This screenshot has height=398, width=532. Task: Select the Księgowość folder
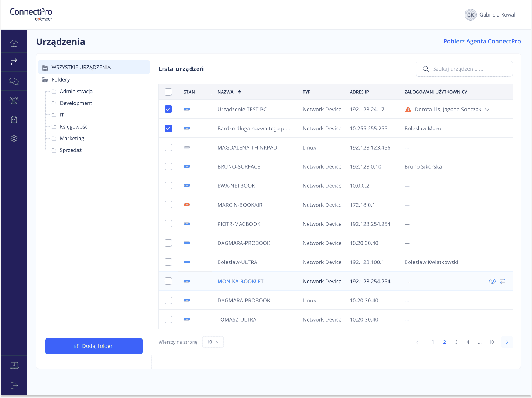[x=74, y=126]
